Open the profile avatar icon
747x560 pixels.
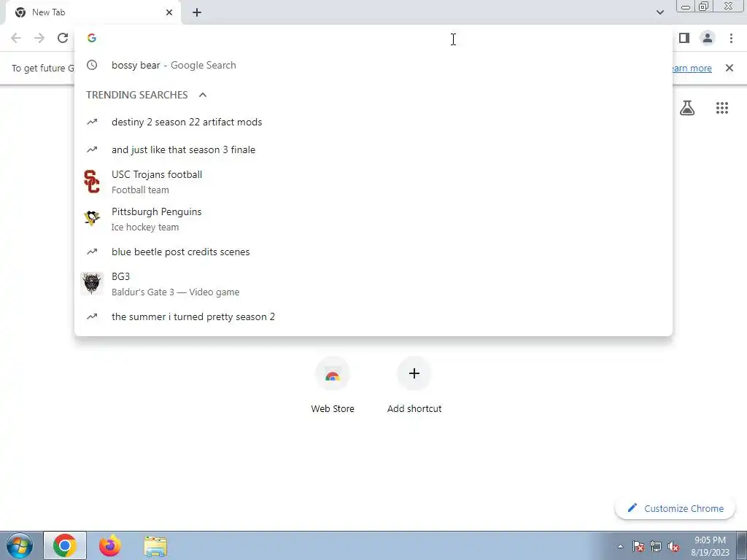pyautogui.click(x=708, y=38)
